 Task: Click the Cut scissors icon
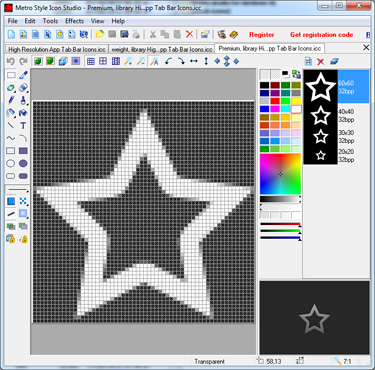(153, 34)
